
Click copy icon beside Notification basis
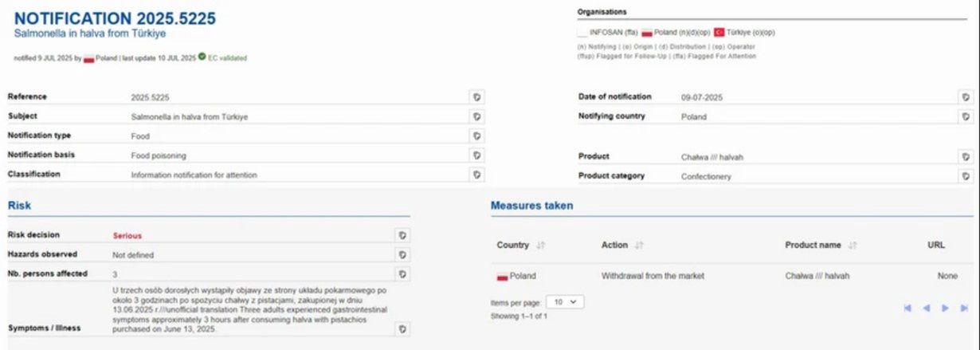(476, 155)
